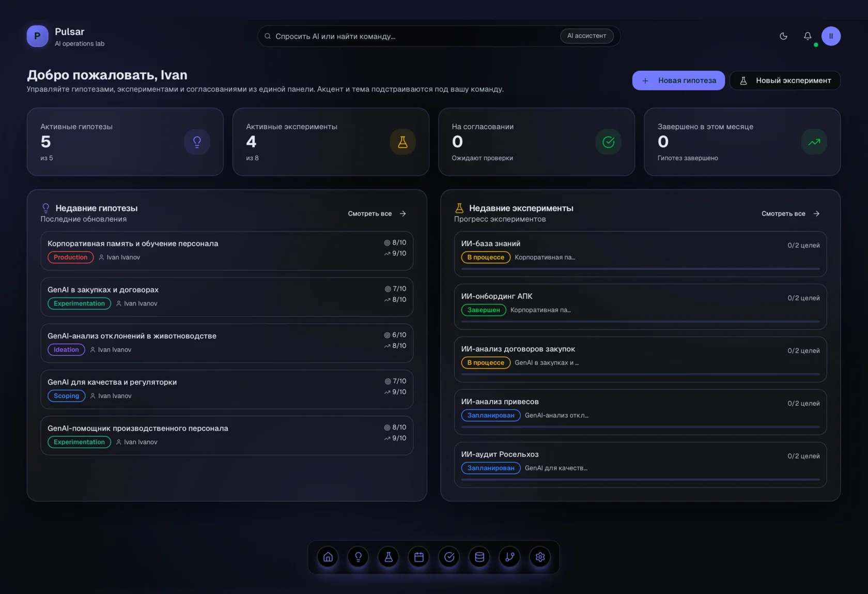Start a Новый эксперимент
Viewport: 868px width, 594px height.
(785, 80)
